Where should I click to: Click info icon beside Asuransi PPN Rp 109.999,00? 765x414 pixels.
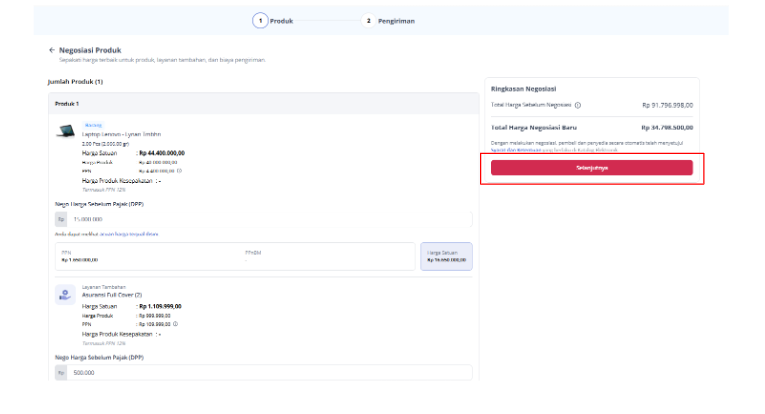pos(176,324)
